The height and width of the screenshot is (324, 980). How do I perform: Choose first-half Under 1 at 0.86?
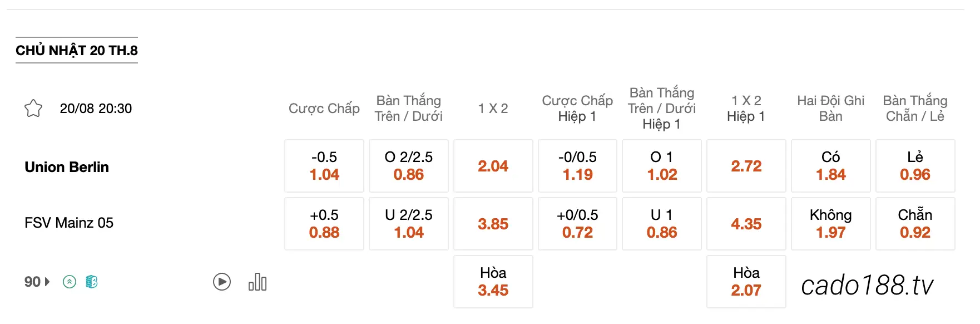(662, 224)
